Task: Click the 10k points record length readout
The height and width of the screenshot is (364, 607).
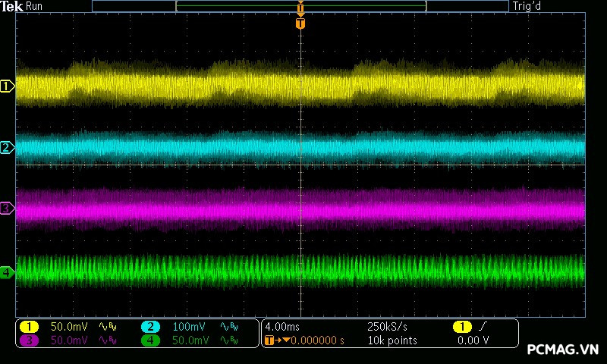Action: [x=392, y=340]
